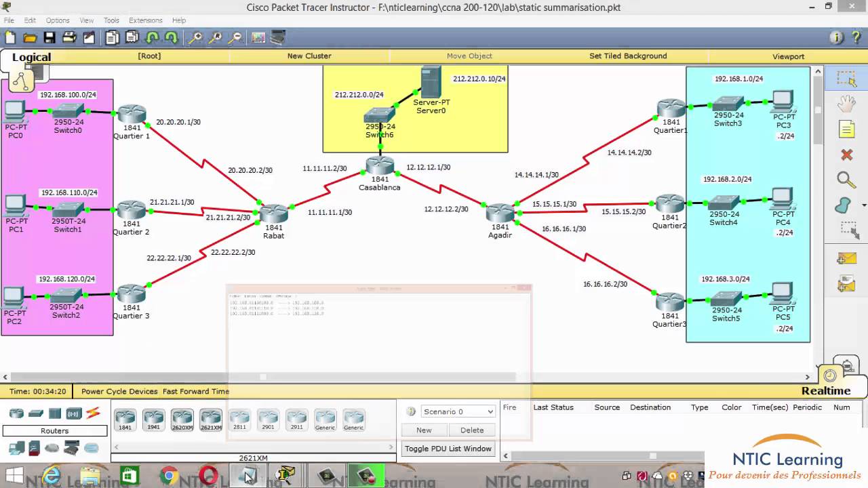
Task: Open the Options menu
Action: coord(58,20)
